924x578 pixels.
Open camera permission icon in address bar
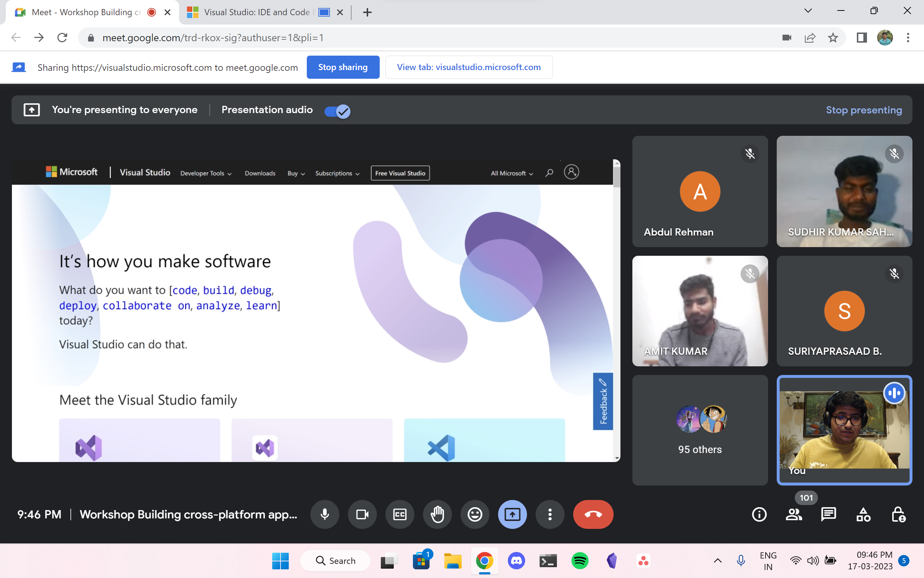[x=786, y=38]
